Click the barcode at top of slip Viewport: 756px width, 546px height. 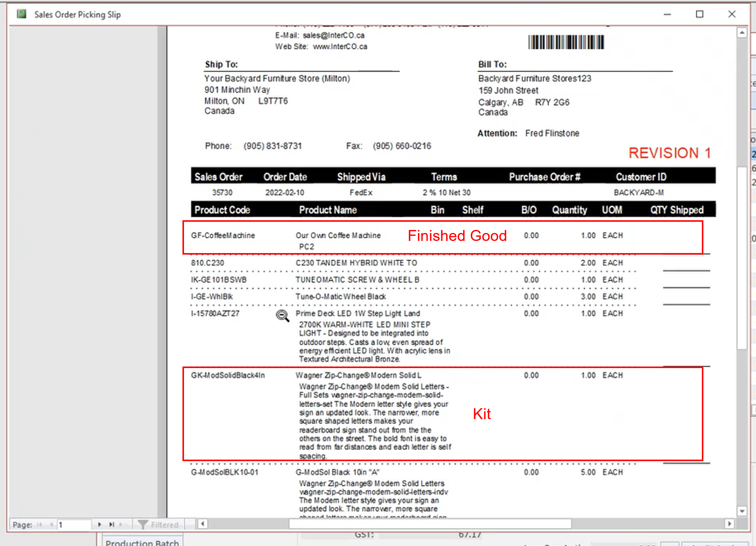[x=566, y=42]
